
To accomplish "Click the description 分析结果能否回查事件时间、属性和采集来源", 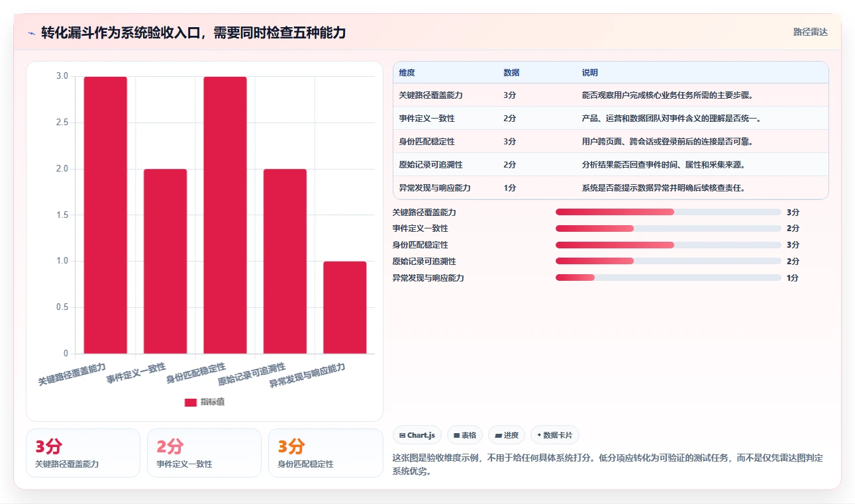I will pyautogui.click(x=664, y=165).
